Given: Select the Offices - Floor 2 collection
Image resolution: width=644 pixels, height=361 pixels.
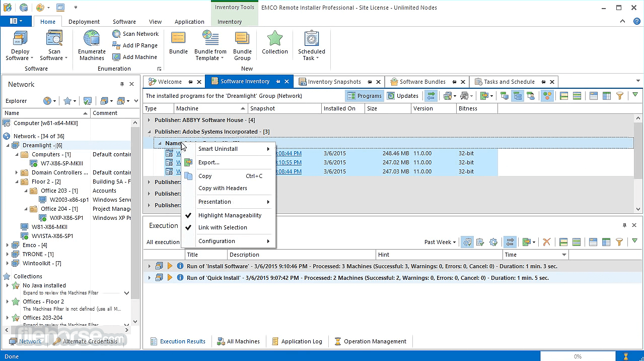Looking at the screenshot, I should pyautogui.click(x=43, y=302).
